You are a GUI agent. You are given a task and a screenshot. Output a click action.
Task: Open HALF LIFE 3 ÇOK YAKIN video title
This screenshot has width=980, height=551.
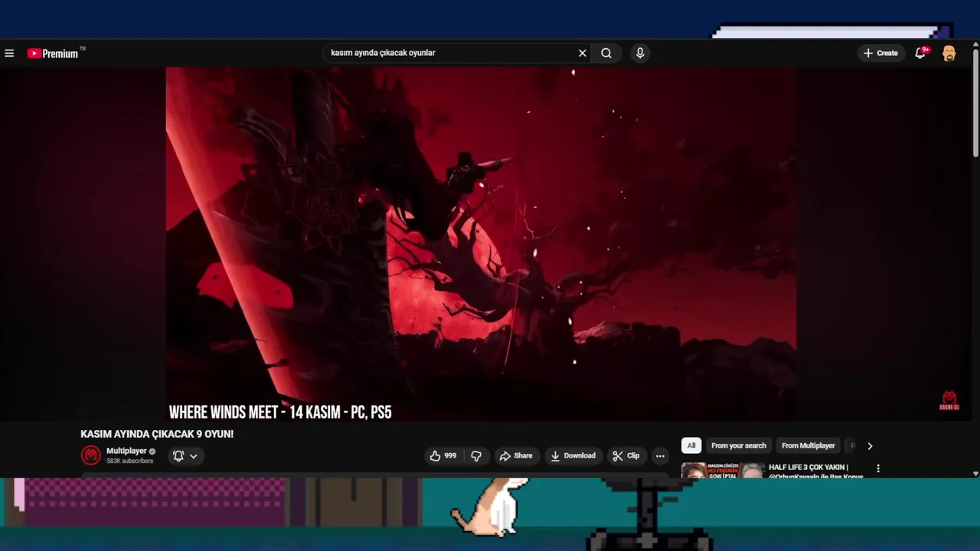coord(815,471)
